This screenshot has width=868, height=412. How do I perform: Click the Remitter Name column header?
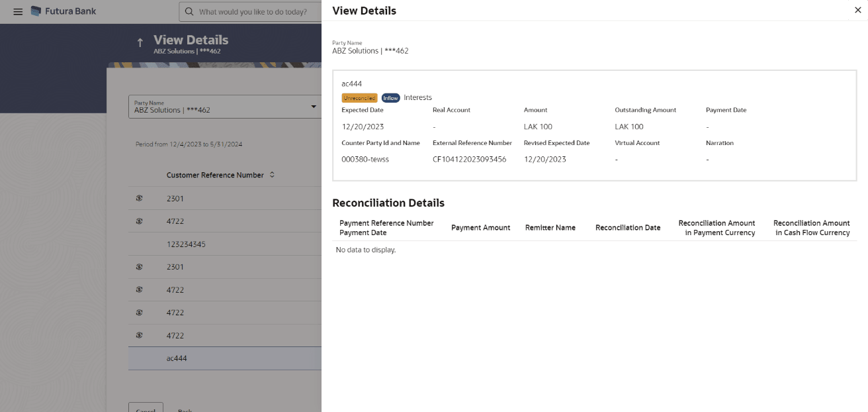click(550, 228)
